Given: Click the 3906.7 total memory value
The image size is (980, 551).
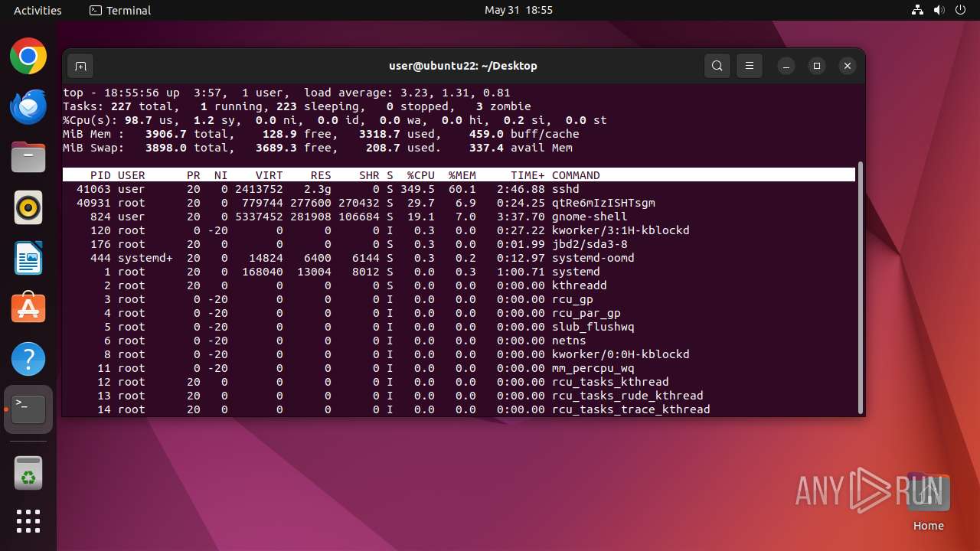Looking at the screenshot, I should pyautogui.click(x=166, y=134).
